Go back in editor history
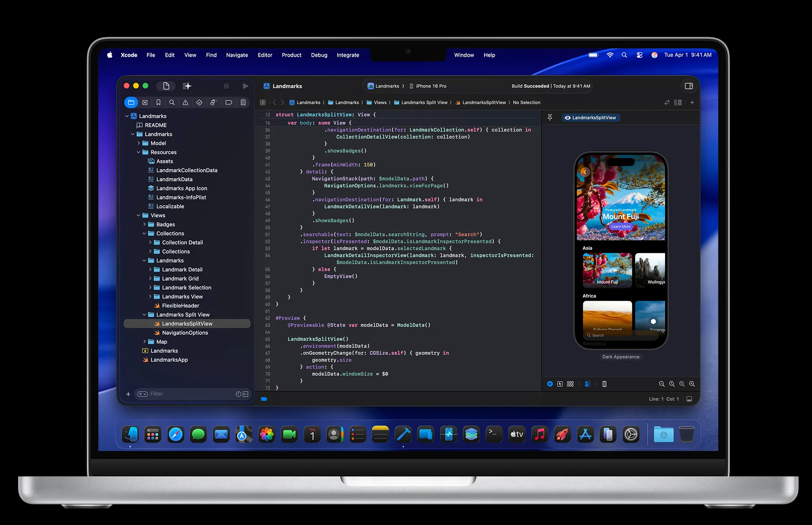Image resolution: width=812 pixels, height=525 pixels. (x=275, y=102)
